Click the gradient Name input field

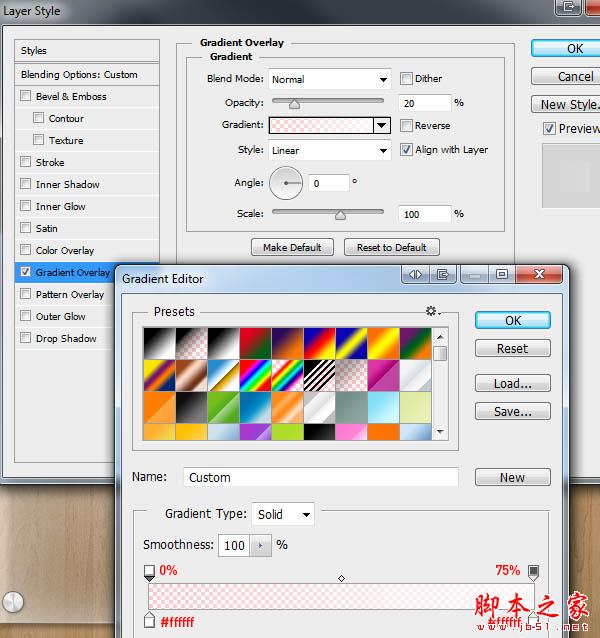tap(321, 477)
